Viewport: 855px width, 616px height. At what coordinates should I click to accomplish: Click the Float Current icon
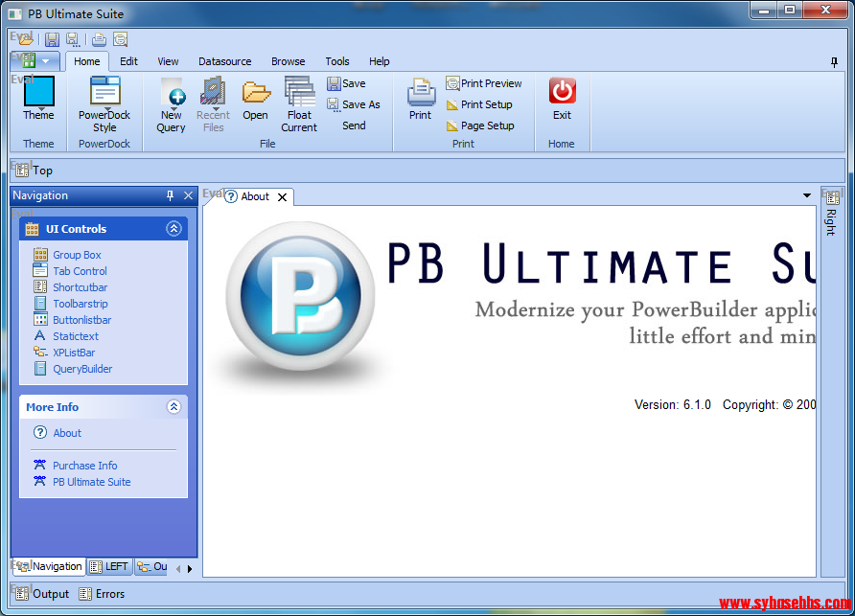coord(299,93)
